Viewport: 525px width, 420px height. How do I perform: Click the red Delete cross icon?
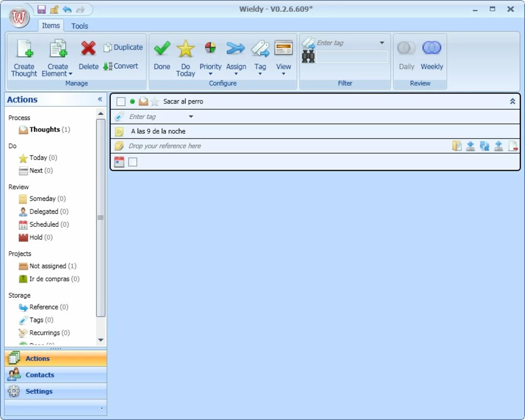click(x=88, y=48)
